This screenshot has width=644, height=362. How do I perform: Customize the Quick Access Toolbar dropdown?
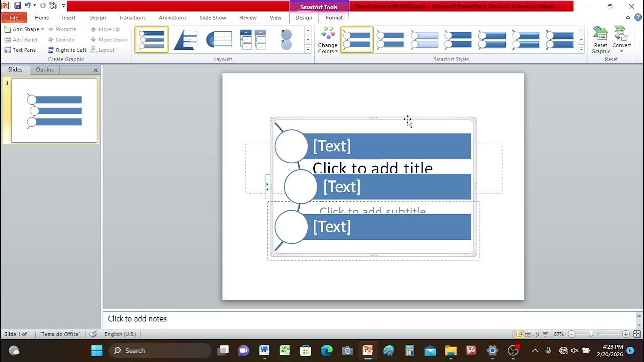coord(64,6)
